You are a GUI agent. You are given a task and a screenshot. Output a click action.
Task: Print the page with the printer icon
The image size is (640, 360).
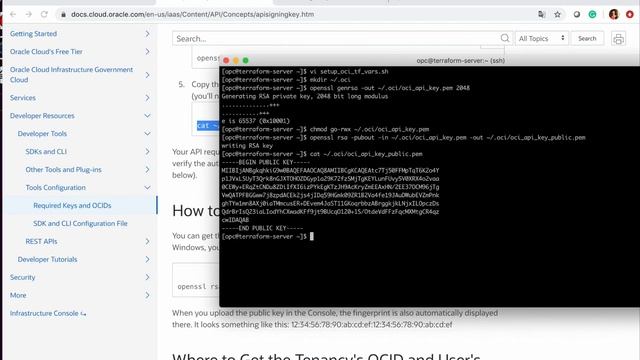click(618, 39)
